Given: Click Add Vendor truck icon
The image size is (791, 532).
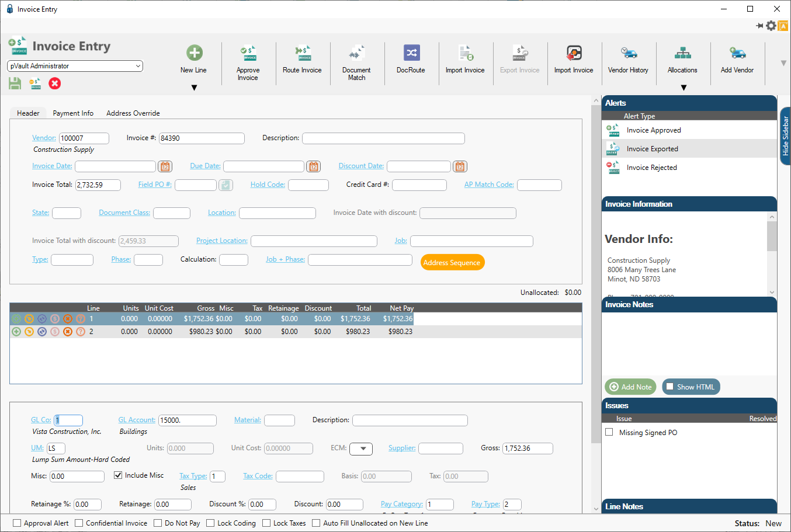Looking at the screenshot, I should pos(737,53).
